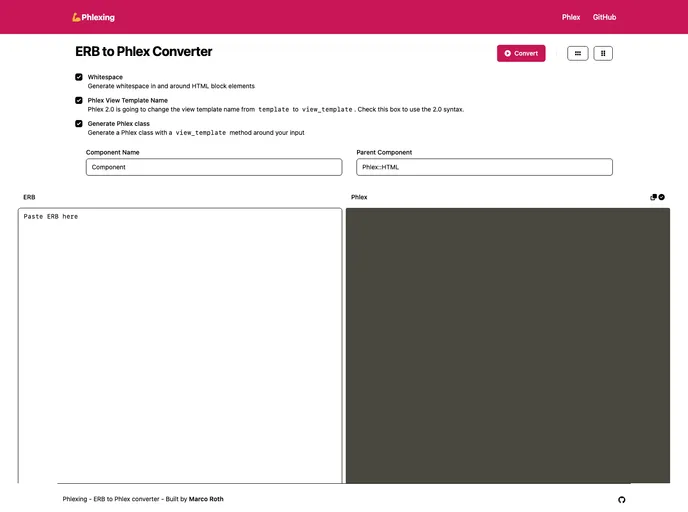This screenshot has height=512, width=688.
Task: Copy the Phlex output to clipboard
Action: click(653, 197)
